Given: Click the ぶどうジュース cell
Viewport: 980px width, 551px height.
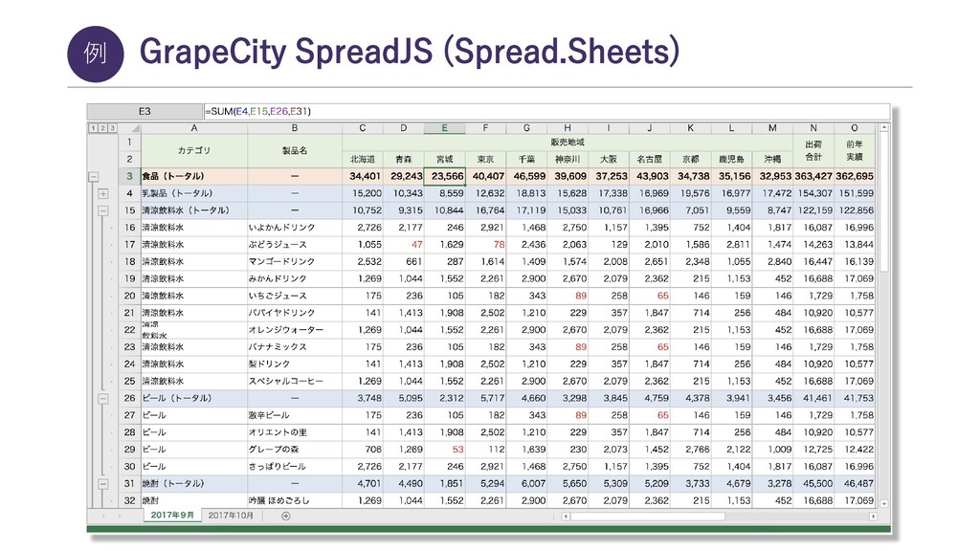Looking at the screenshot, I should click(295, 245).
